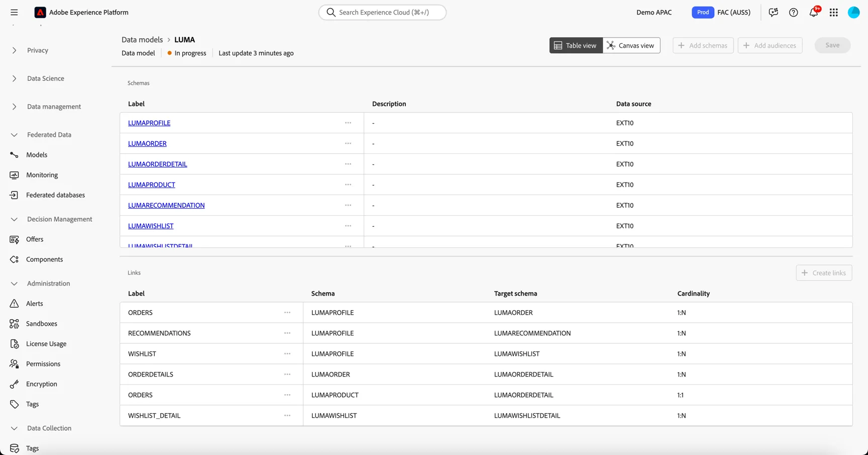Expand the Privacy section
The image size is (868, 455).
click(x=14, y=50)
